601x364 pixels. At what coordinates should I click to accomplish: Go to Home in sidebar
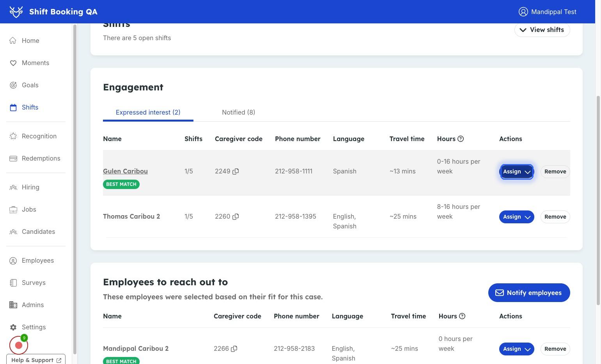tap(30, 41)
